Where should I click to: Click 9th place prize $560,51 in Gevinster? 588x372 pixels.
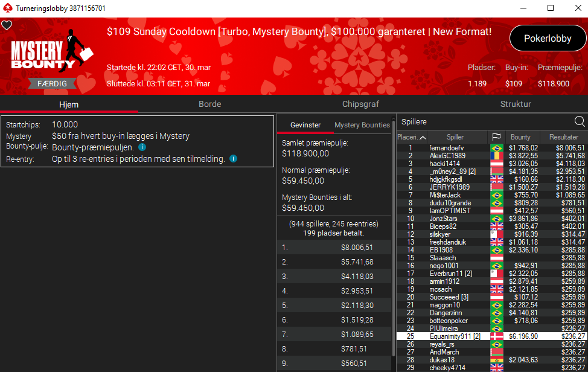point(354,364)
